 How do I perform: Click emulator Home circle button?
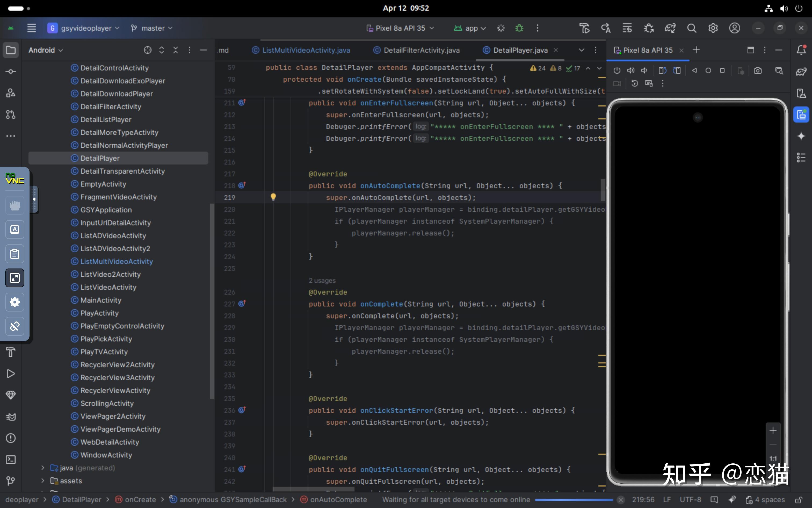(x=708, y=70)
